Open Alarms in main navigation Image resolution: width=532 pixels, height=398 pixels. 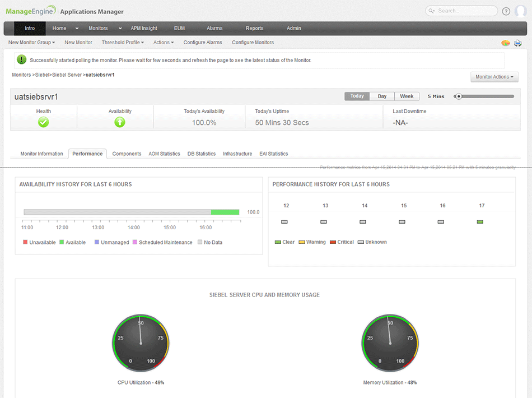click(x=215, y=29)
